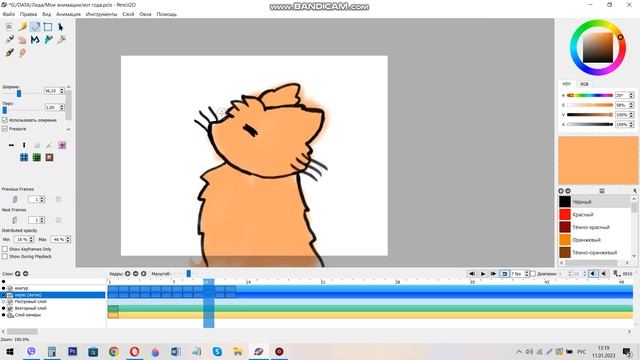Select the Brush tool

[x=9, y=53]
